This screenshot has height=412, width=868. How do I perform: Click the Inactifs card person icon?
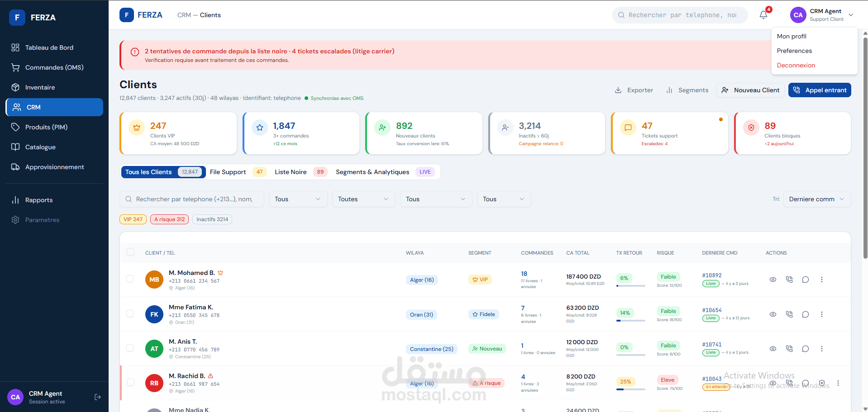click(505, 128)
